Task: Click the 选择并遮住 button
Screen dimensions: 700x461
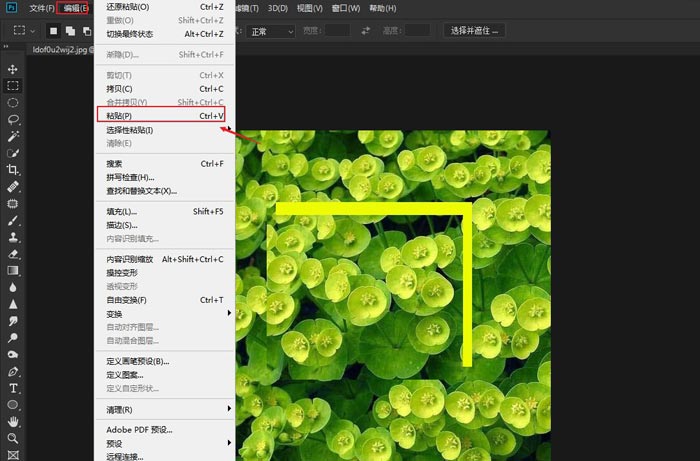Action: tap(474, 31)
